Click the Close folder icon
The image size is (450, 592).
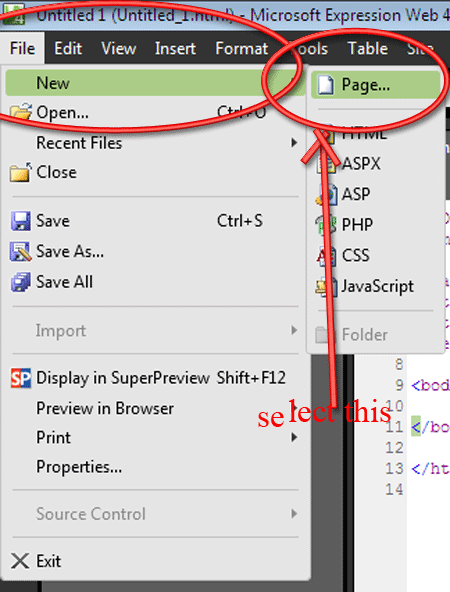coord(20,173)
